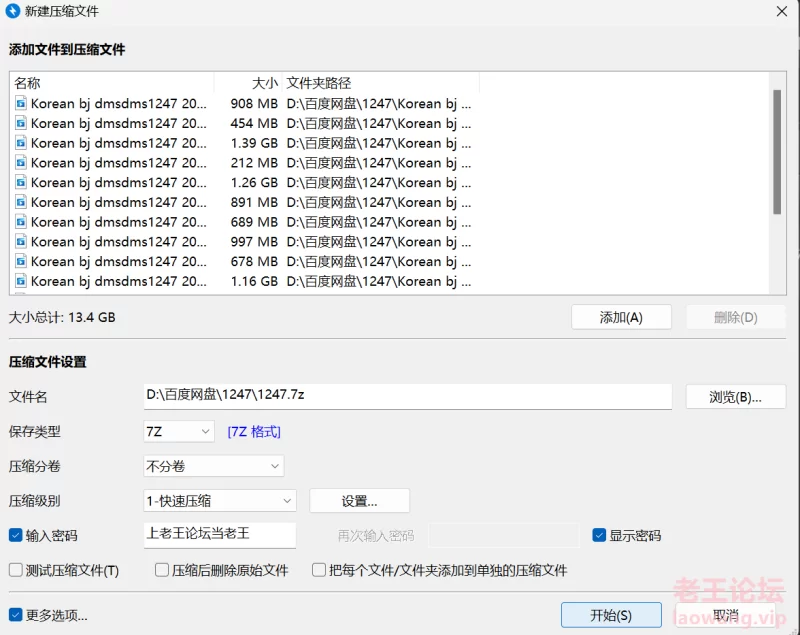Check 把每个文件/文件夹添加到单独的压缩文件
Image resolution: width=800 pixels, height=635 pixels.
(x=319, y=570)
